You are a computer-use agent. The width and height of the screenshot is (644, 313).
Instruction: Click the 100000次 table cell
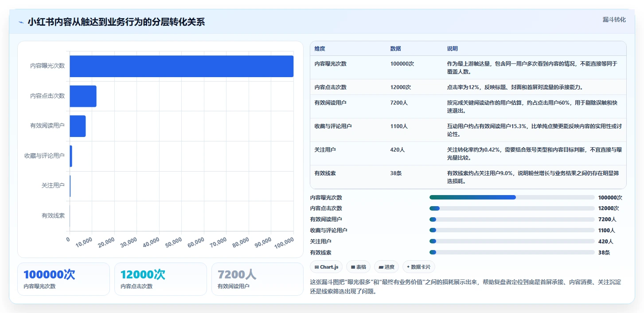coord(402,63)
